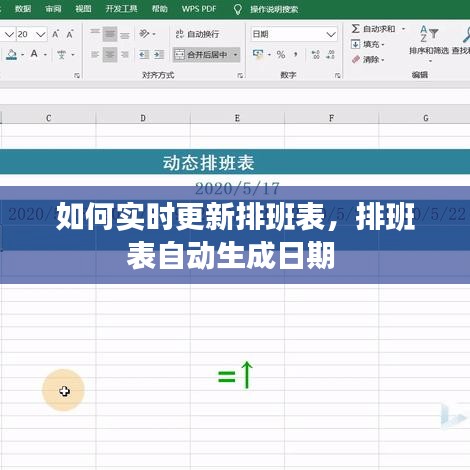Expand the font size 20 dropdown arrow
470x470 pixels.
(x=41, y=34)
